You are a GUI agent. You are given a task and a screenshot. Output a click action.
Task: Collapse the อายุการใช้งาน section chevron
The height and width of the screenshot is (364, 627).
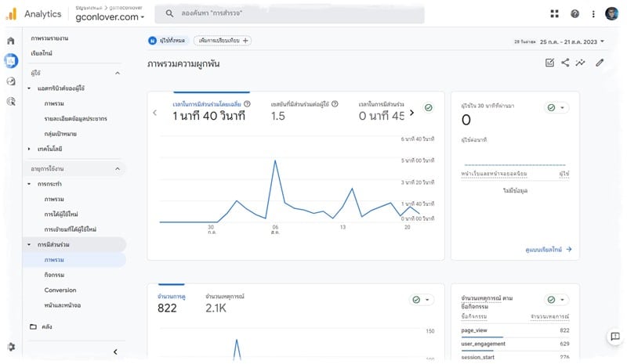coord(117,168)
